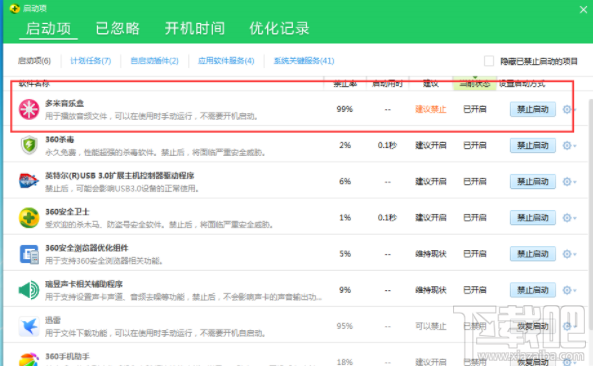
Task: Click the 95% rate in 迅雷 row
Action: (x=345, y=326)
